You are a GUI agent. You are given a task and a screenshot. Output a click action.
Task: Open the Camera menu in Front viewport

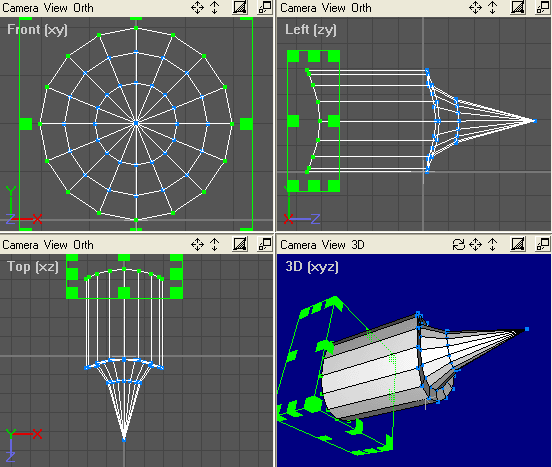(x=20, y=8)
